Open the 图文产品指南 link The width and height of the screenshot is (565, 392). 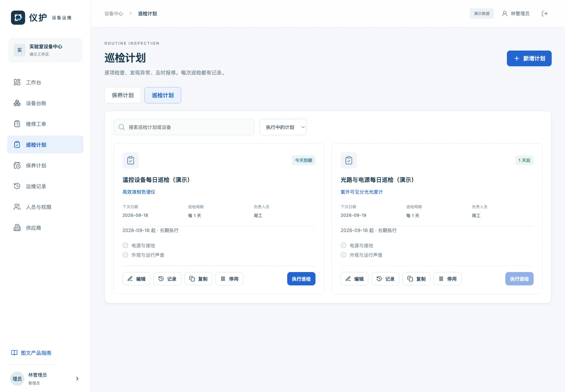(31, 353)
